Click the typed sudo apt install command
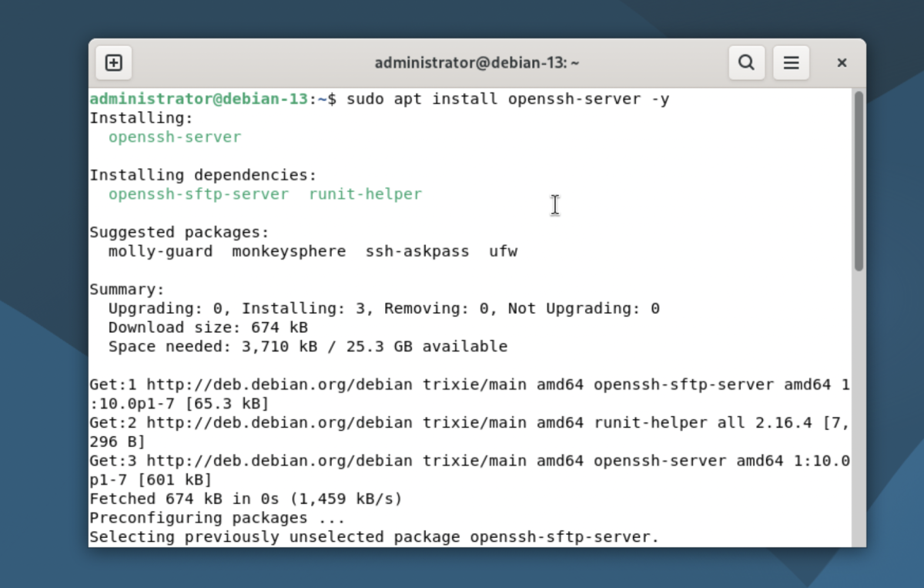 point(507,99)
